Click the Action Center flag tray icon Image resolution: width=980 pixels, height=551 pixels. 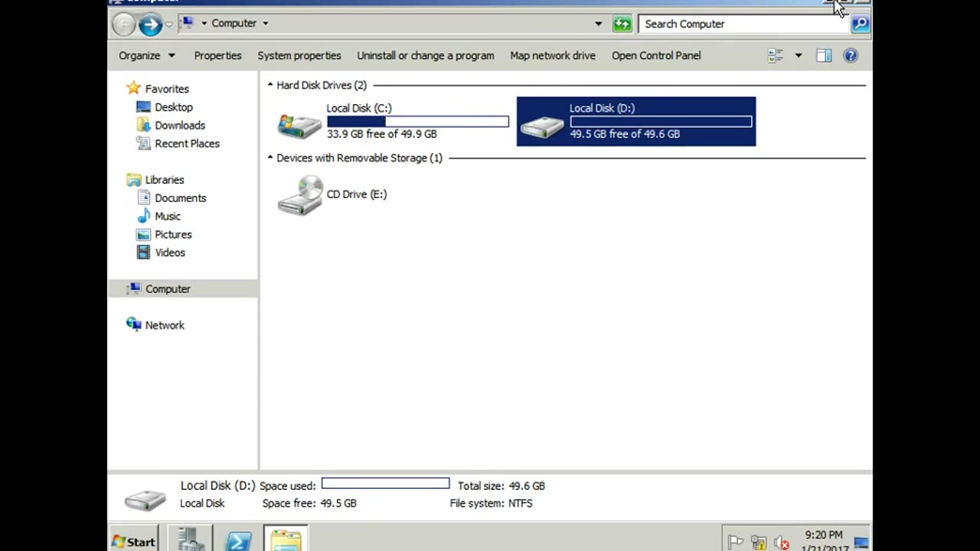click(x=735, y=543)
